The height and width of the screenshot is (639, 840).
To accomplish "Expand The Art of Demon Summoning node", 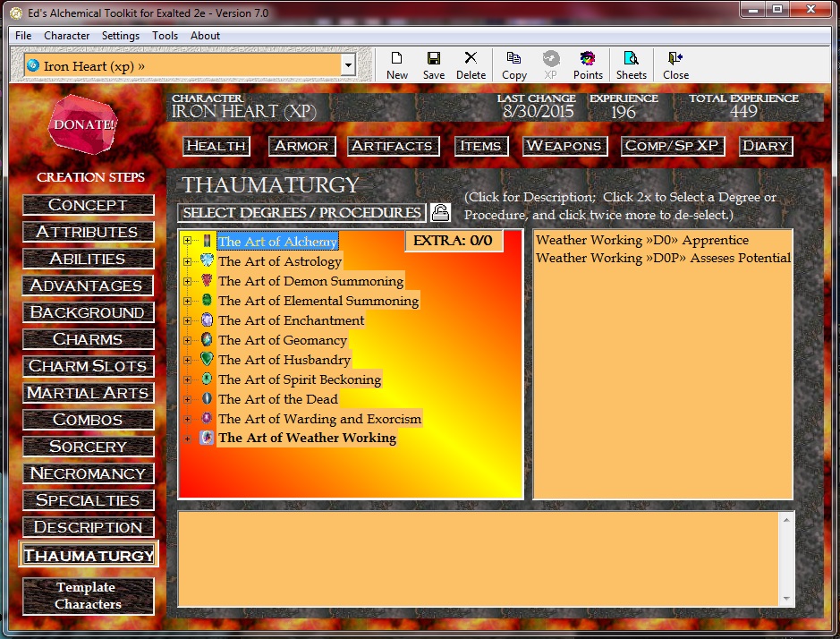I will click(x=187, y=281).
